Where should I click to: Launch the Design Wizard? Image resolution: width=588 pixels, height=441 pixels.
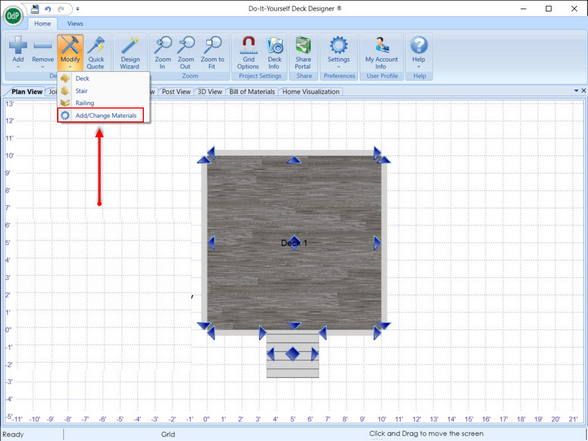tap(130, 53)
